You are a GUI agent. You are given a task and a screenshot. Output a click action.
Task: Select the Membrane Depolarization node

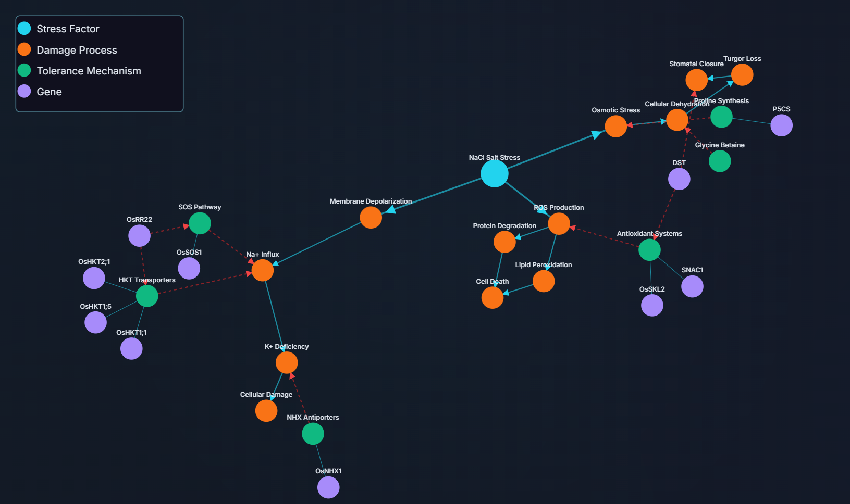tap(371, 218)
